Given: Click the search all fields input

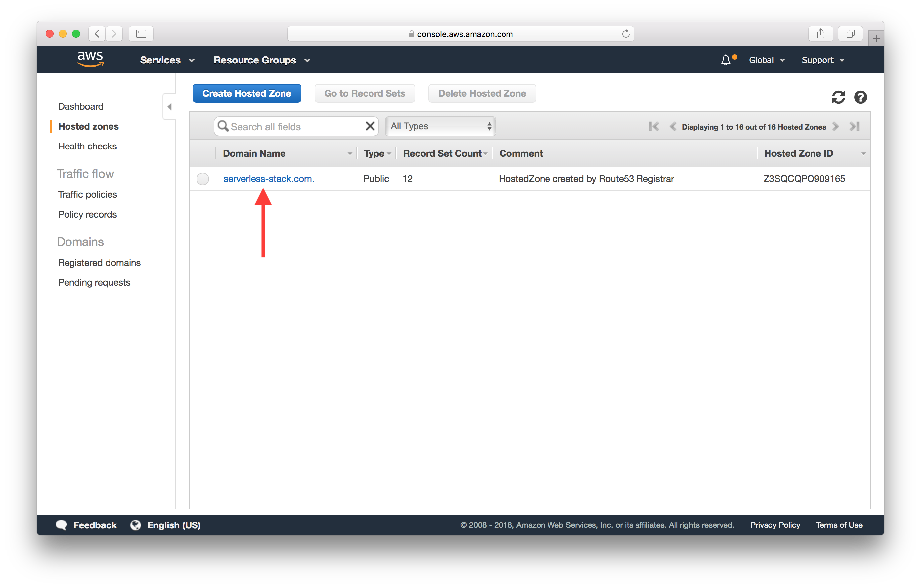Looking at the screenshot, I should 295,126.
